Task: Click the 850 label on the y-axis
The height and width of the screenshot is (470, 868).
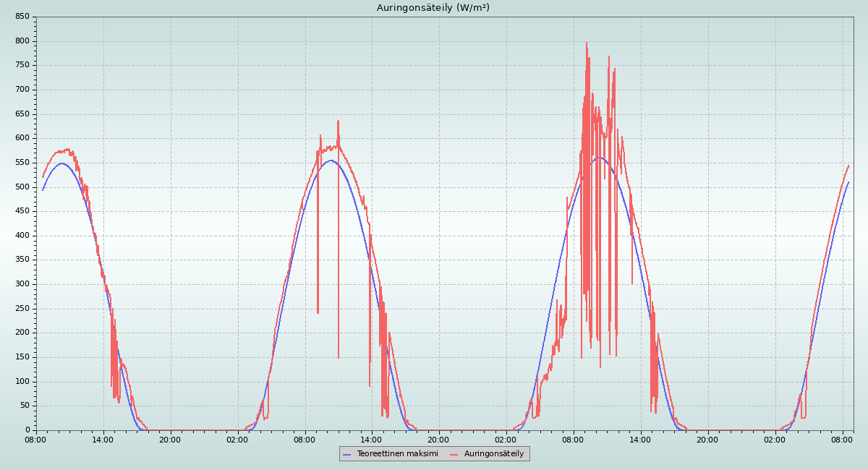Action: [22, 17]
